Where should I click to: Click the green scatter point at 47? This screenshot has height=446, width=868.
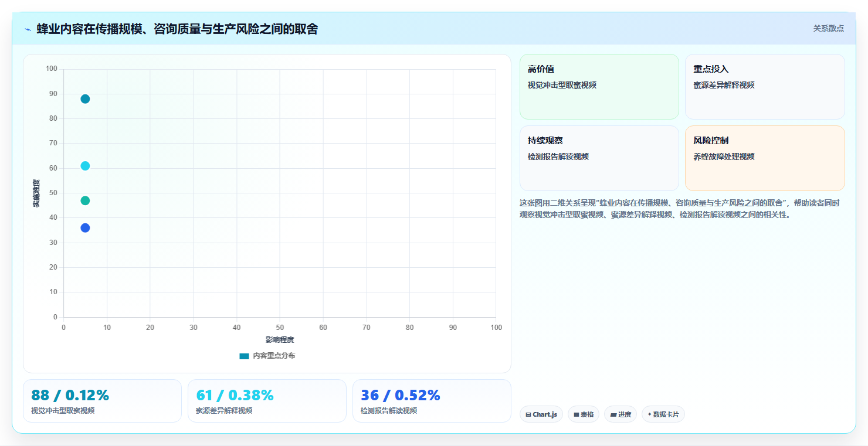click(x=85, y=200)
